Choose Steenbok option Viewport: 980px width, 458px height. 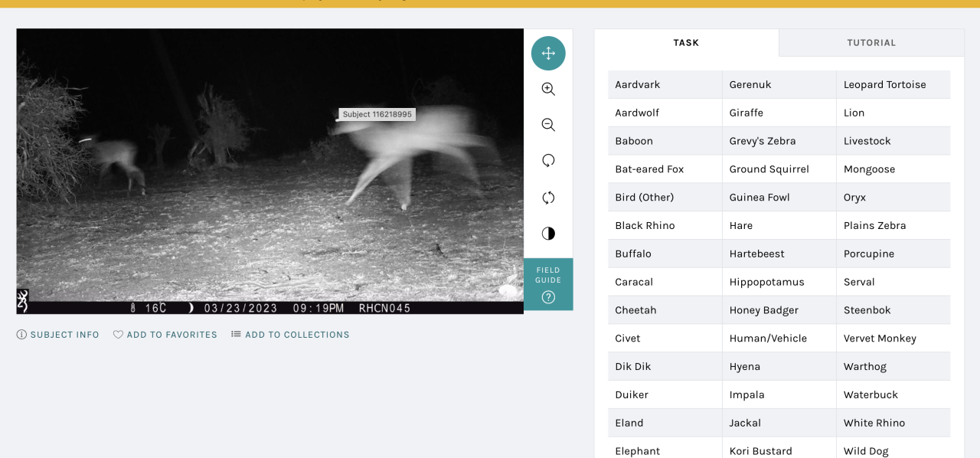(893, 310)
